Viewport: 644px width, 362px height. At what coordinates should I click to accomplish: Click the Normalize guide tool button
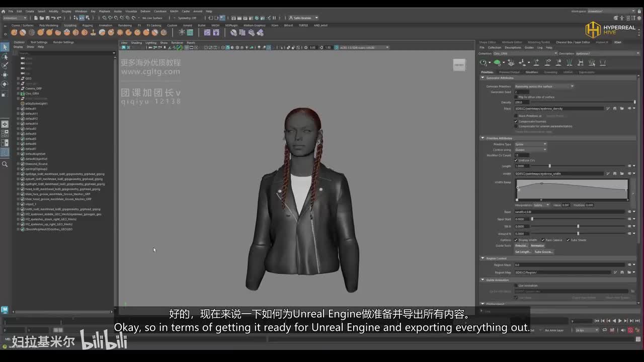[x=537, y=246]
